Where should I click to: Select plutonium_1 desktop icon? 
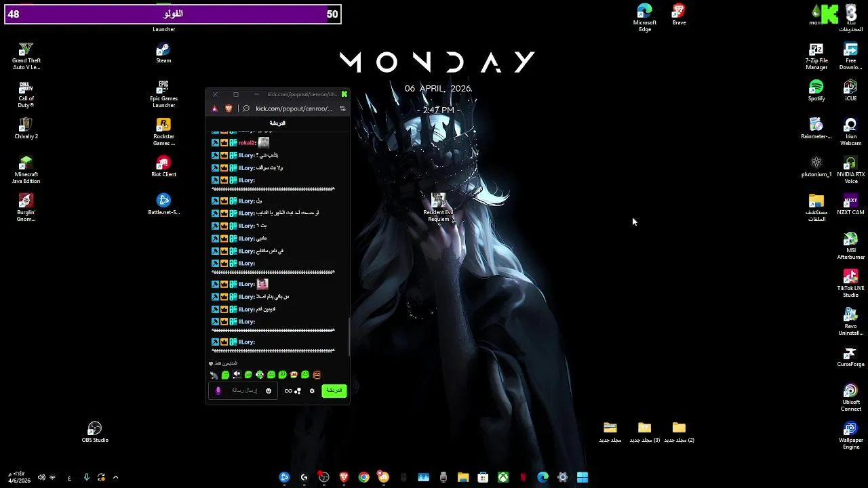[x=816, y=166]
